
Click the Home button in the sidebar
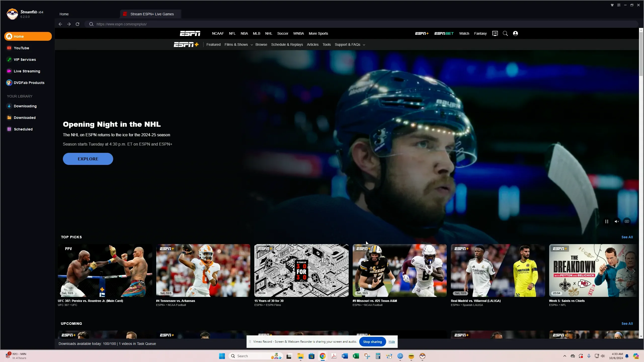[28, 36]
